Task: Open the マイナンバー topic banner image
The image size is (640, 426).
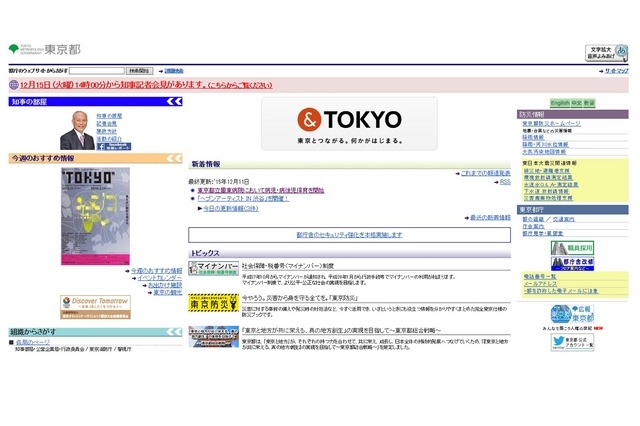Action: (213, 268)
